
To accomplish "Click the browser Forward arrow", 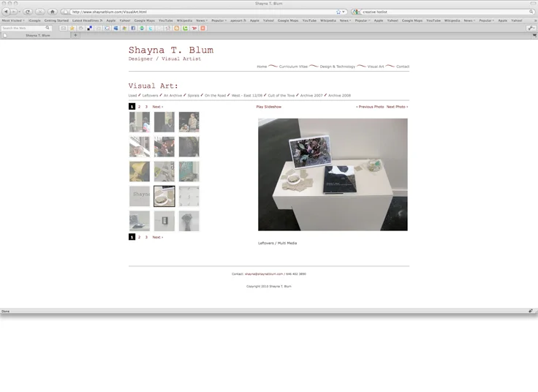I will coord(14,12).
